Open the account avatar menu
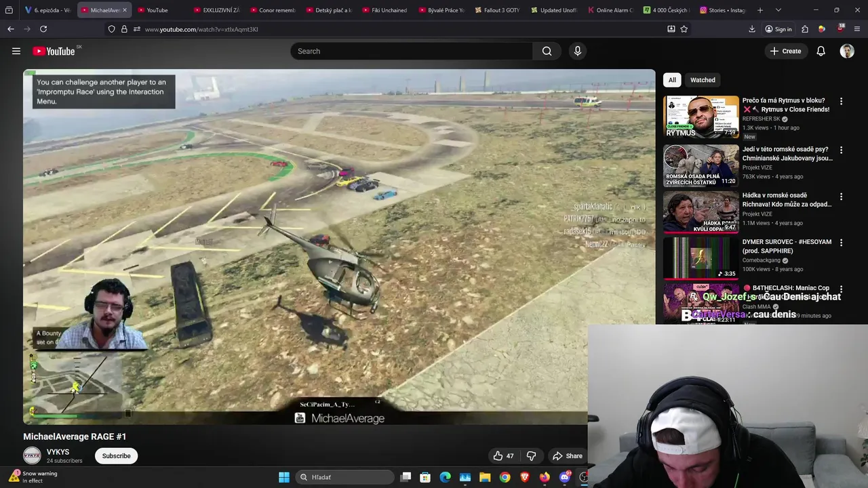This screenshot has height=488, width=868. point(847,51)
